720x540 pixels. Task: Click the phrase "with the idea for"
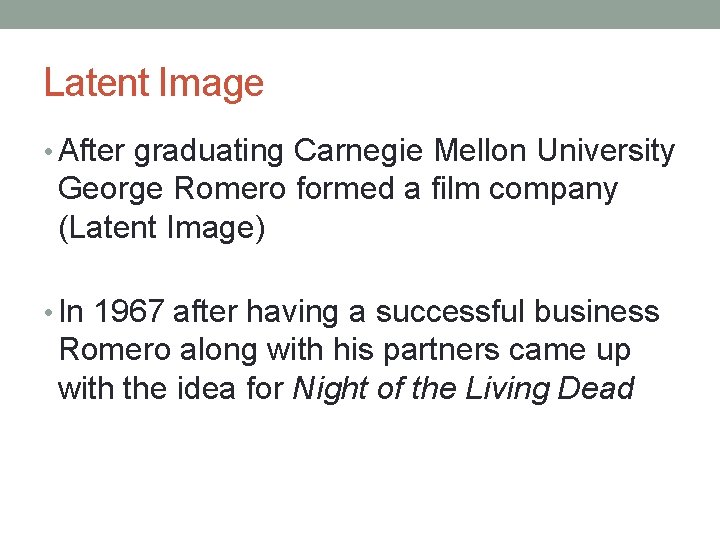[171, 388]
